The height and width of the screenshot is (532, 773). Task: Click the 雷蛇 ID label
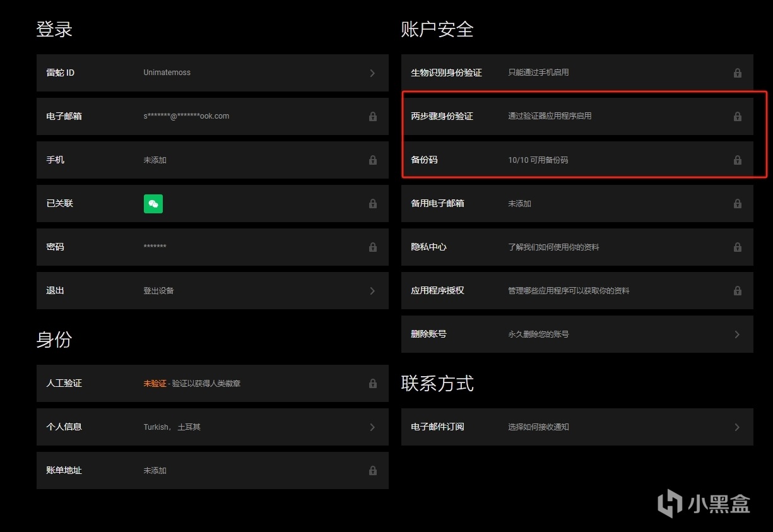(x=61, y=73)
